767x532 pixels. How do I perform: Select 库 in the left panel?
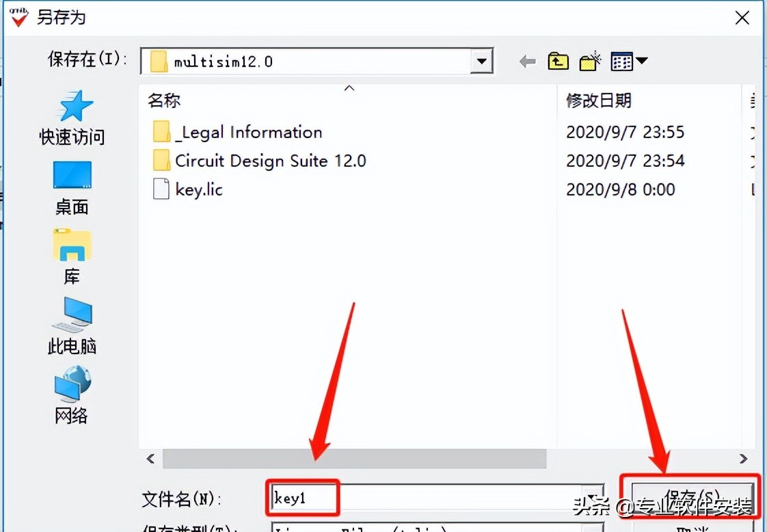pyautogui.click(x=72, y=256)
